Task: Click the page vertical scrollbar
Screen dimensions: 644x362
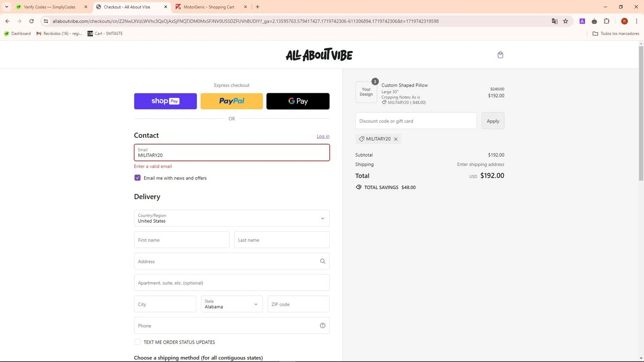Action: 641,113
